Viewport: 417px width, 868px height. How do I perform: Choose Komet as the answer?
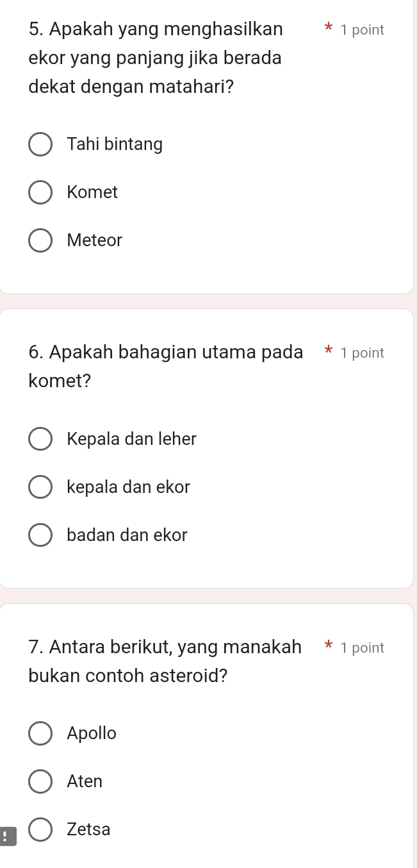(40, 192)
